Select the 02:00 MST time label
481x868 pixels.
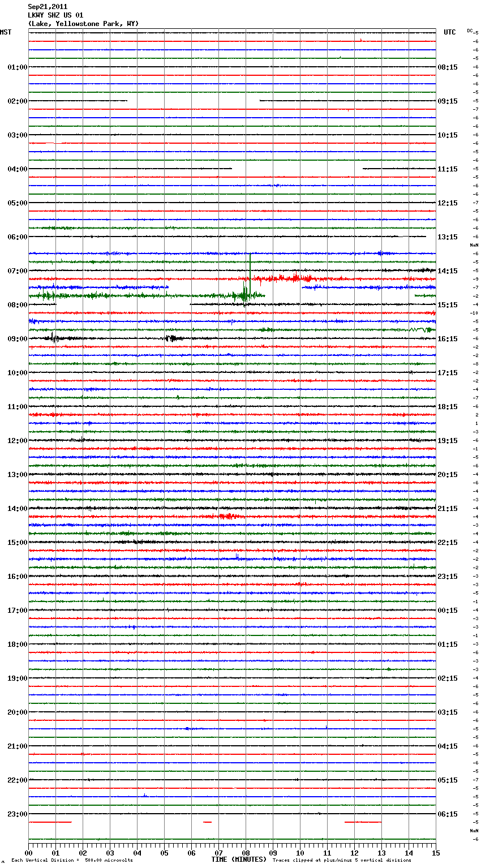tap(17, 101)
